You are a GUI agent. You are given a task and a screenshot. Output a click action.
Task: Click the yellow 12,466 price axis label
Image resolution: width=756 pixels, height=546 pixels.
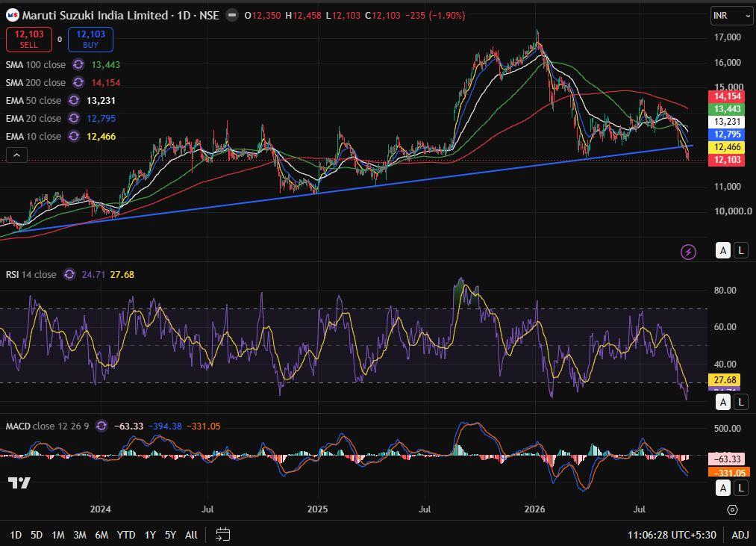(x=727, y=147)
